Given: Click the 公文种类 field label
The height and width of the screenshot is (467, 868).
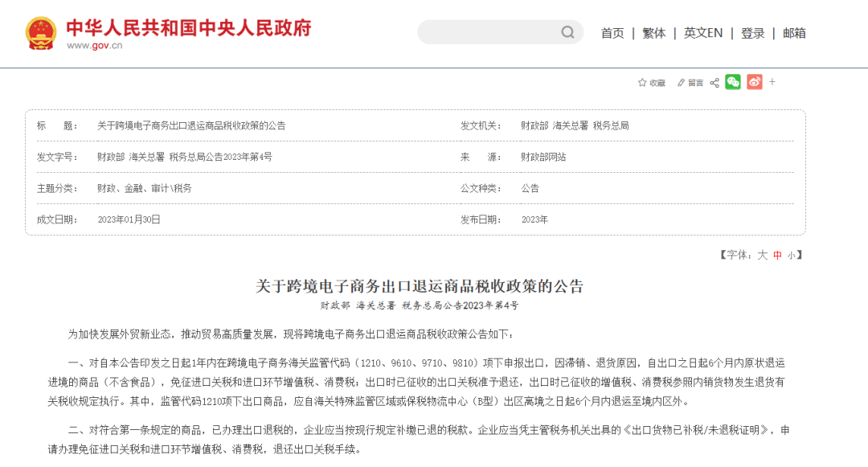Looking at the screenshot, I should 481,188.
